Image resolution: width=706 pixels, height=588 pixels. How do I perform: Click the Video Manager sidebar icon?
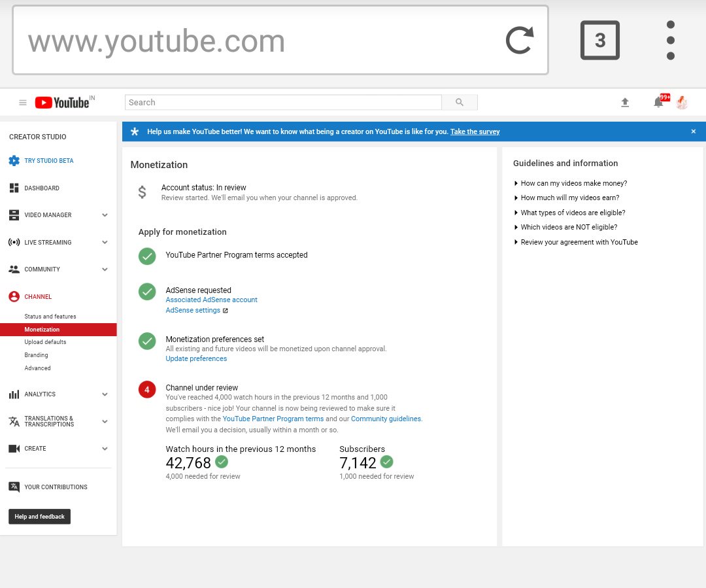click(x=14, y=215)
